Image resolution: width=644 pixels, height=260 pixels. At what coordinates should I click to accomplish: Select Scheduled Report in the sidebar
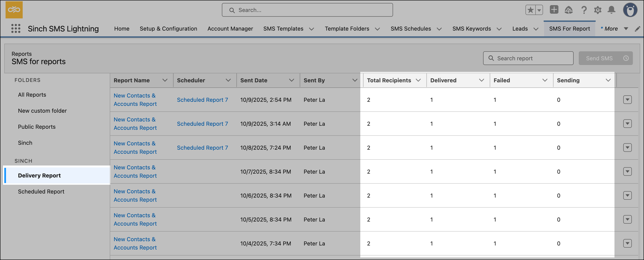[41, 191]
